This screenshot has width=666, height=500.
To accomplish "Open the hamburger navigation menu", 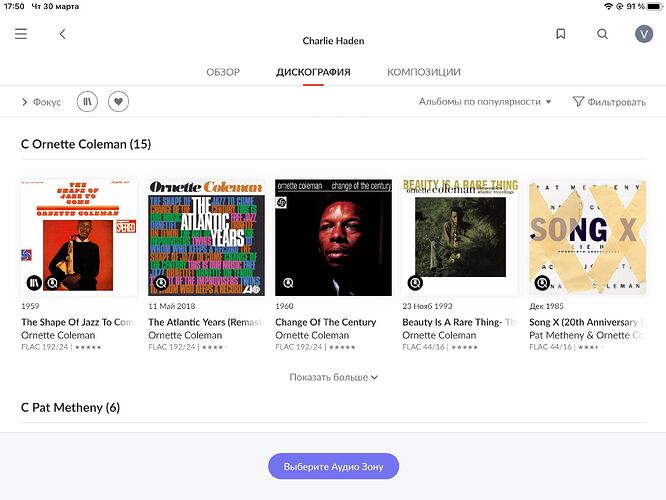I will [21, 34].
